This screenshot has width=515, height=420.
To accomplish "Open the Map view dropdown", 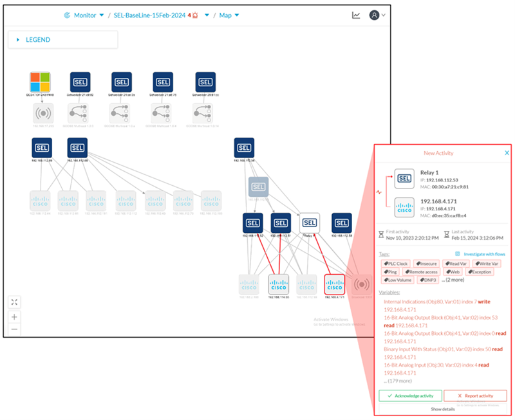I will (229, 15).
